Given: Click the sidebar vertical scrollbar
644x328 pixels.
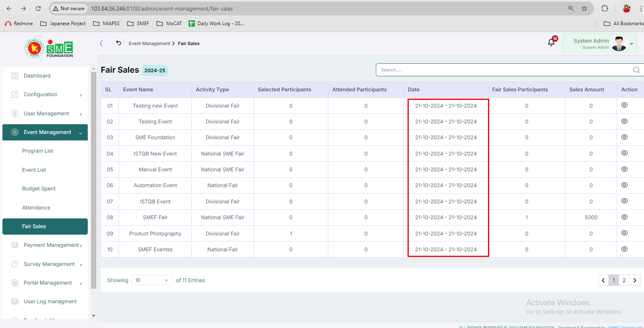Looking at the screenshot, I should coord(93,179).
